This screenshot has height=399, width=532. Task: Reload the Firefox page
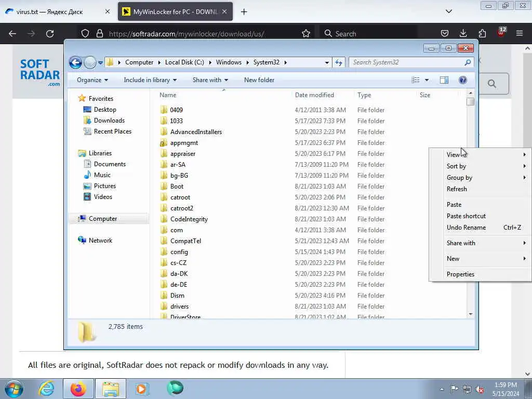pos(50,34)
